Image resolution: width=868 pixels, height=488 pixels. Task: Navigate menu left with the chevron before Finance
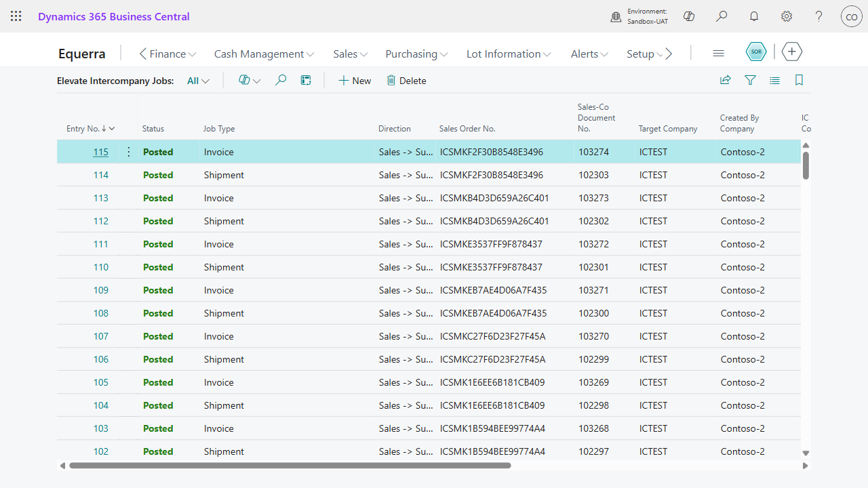(x=143, y=54)
